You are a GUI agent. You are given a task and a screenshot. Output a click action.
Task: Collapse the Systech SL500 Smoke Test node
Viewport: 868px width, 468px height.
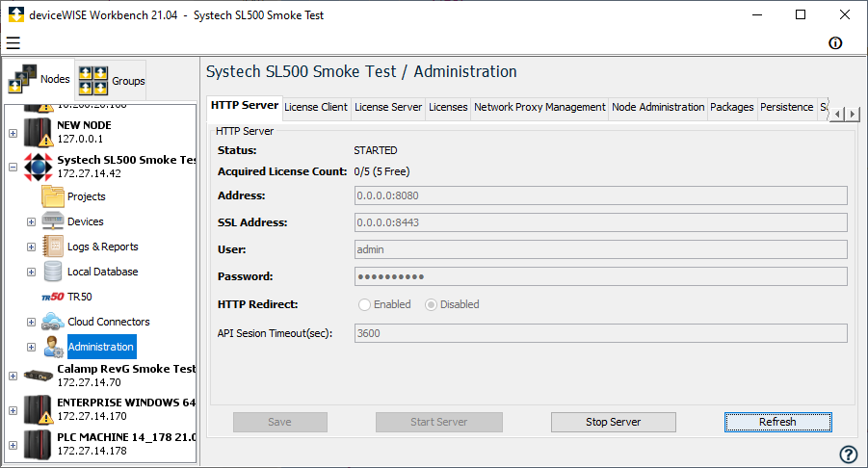coord(13,167)
